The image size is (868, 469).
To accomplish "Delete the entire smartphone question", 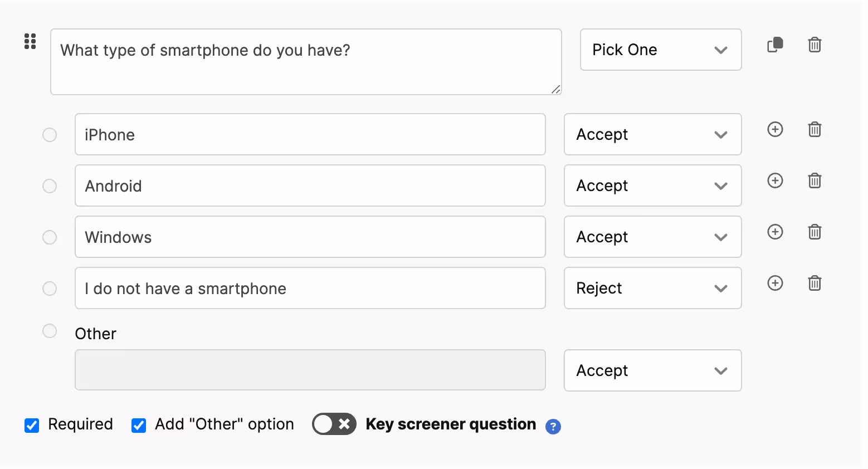I will 815,45.
